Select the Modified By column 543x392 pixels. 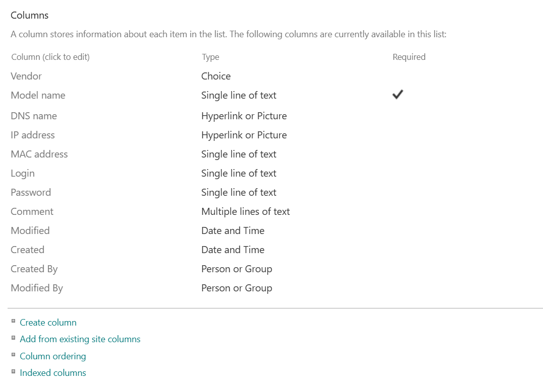(x=37, y=288)
